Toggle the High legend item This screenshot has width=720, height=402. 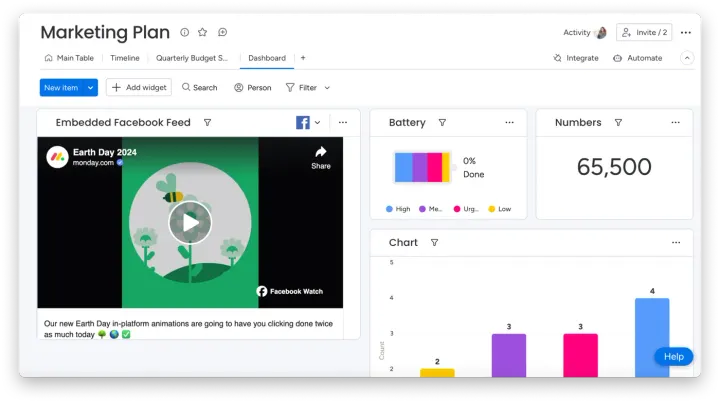click(398, 209)
